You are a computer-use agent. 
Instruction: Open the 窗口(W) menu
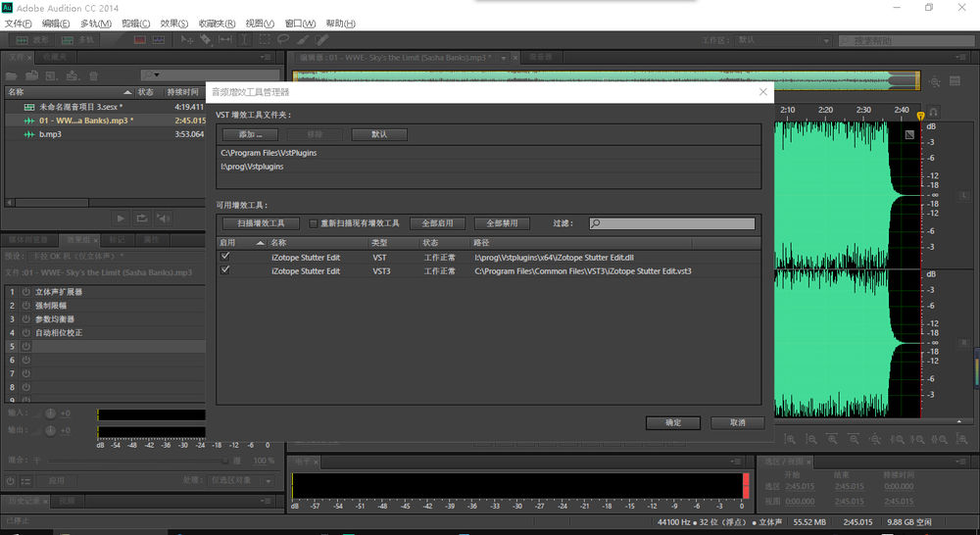click(300, 24)
